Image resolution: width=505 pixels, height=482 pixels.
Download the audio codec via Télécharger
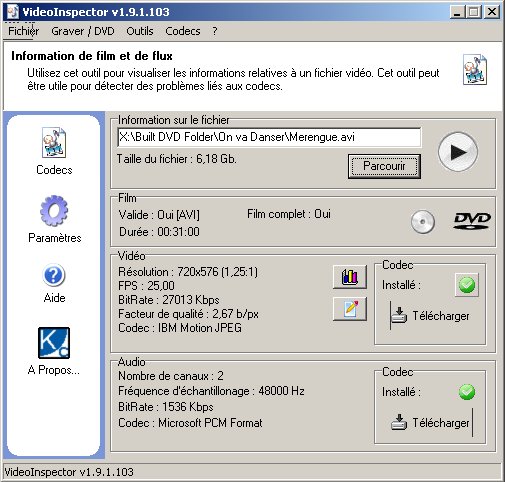[432, 423]
